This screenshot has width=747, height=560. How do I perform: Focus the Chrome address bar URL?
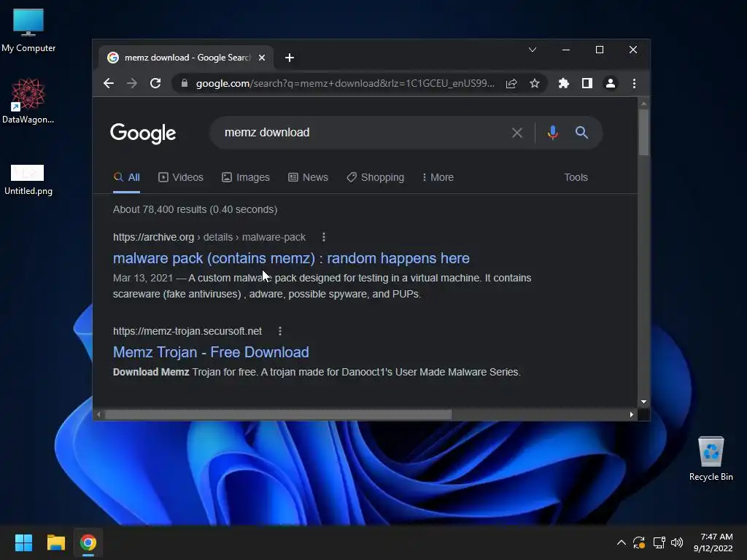click(345, 83)
